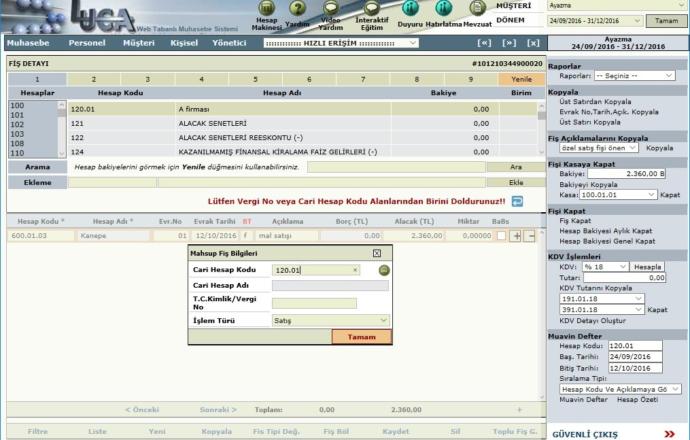This screenshot has height=440, width=690.
Task: Clear the Cari Hesap Kodu field with the x
Action: 355,270
